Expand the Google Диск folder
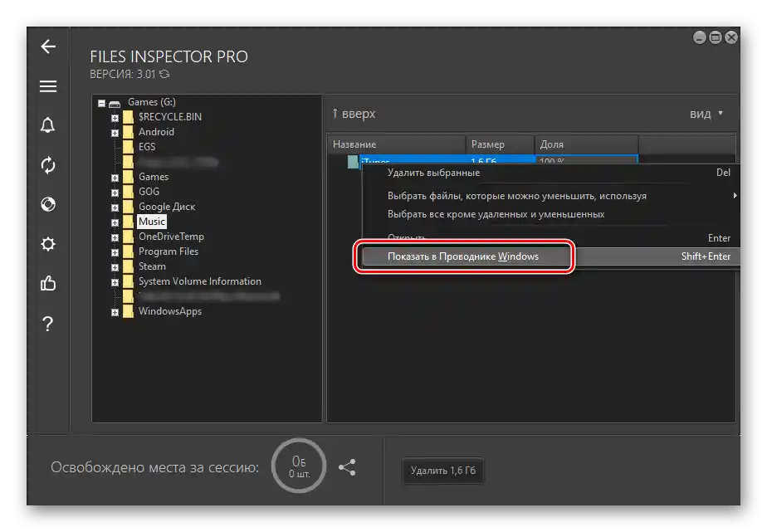 115,207
